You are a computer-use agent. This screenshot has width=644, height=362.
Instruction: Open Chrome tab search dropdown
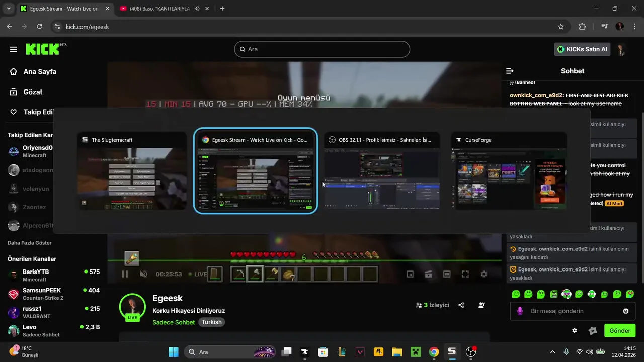point(9,9)
